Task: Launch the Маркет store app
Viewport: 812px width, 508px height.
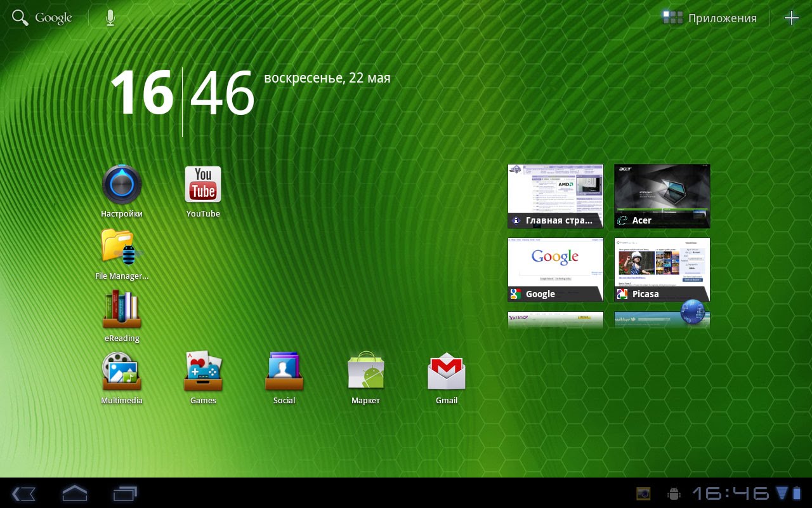Action: pyautogui.click(x=365, y=371)
